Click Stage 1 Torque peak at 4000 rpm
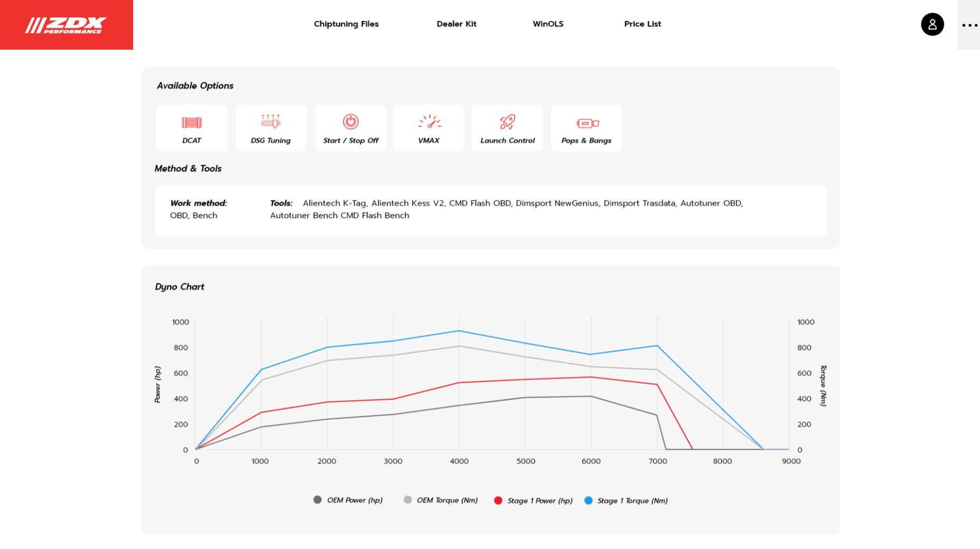This screenshot has height=549, width=980. pos(459,331)
